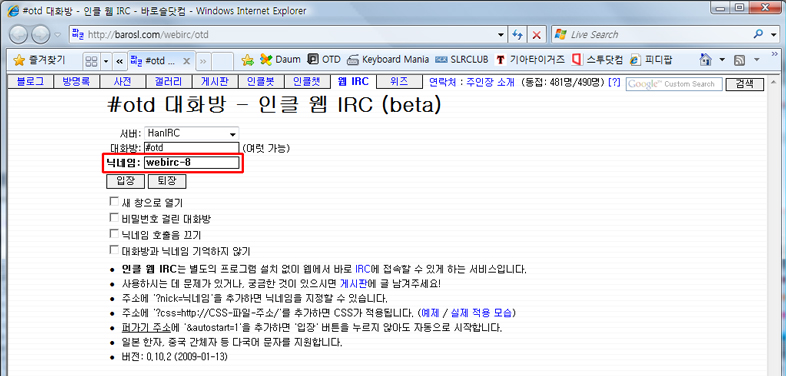786x376 pixels.
Task: Follow the 연락처 : 주인장 소개 link
Action: coord(471,83)
